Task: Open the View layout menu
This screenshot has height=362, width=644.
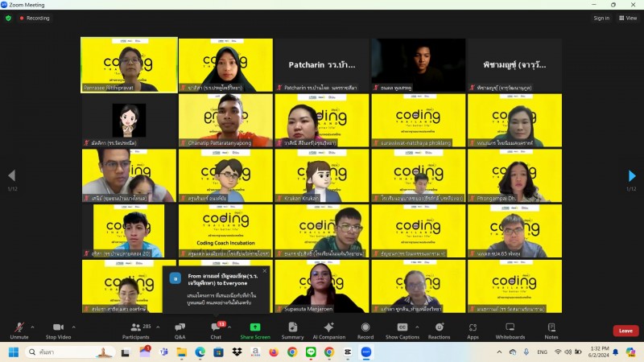Action: [x=628, y=18]
